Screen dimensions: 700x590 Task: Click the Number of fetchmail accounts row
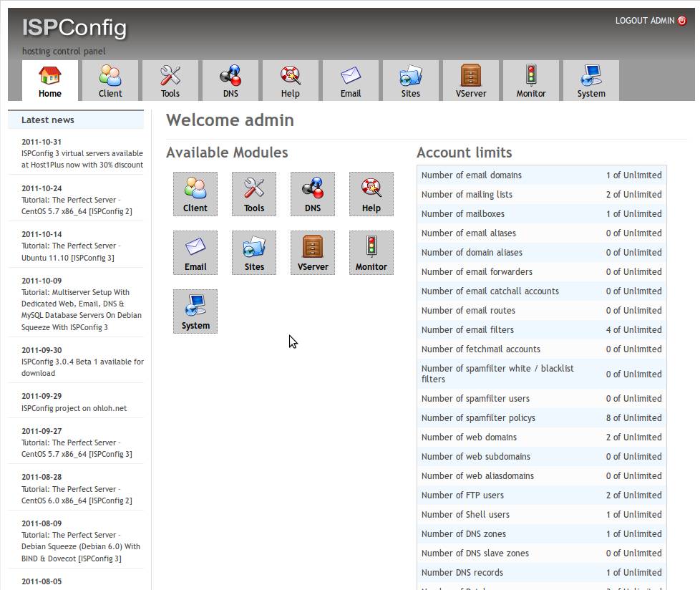(x=542, y=349)
